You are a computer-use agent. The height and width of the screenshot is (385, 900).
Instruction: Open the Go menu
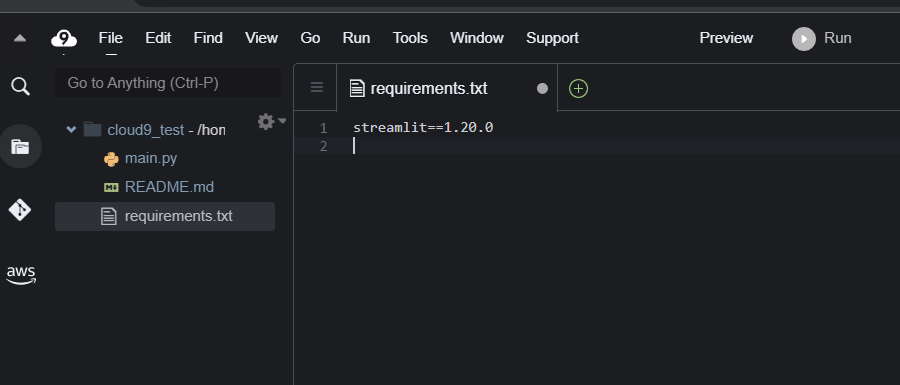point(310,38)
